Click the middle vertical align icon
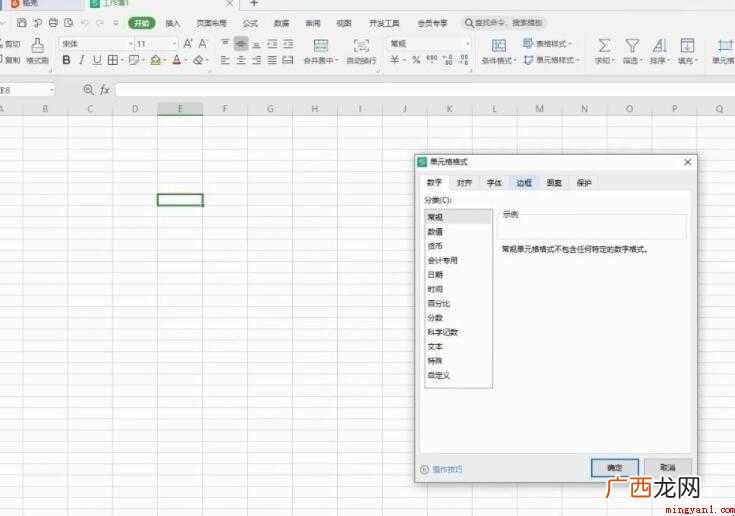 [241, 44]
